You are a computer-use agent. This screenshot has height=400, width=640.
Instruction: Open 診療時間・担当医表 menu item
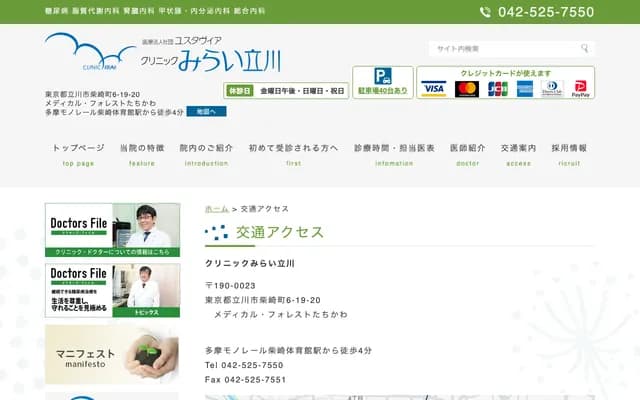pos(394,153)
